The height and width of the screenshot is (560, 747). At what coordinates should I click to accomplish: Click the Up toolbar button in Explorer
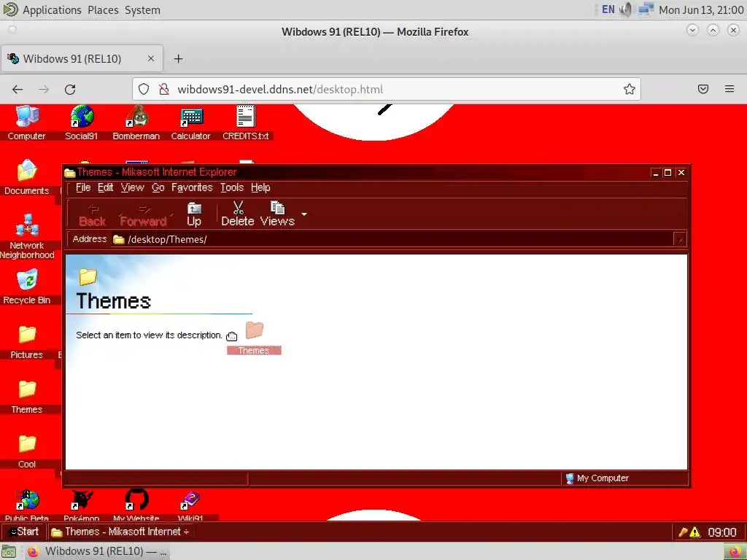[194, 214]
